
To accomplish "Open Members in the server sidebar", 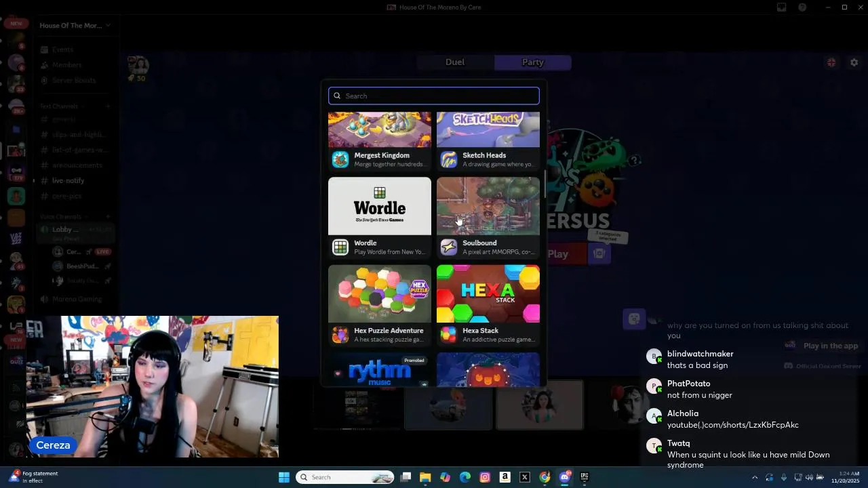I will click(66, 65).
